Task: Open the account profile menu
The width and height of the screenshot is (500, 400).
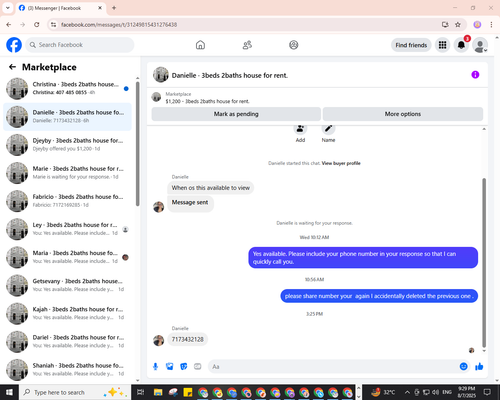Action: (x=480, y=45)
